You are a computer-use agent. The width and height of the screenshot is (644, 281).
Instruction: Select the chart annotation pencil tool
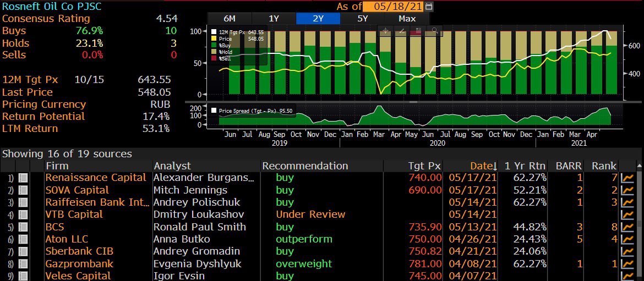[402, 31]
